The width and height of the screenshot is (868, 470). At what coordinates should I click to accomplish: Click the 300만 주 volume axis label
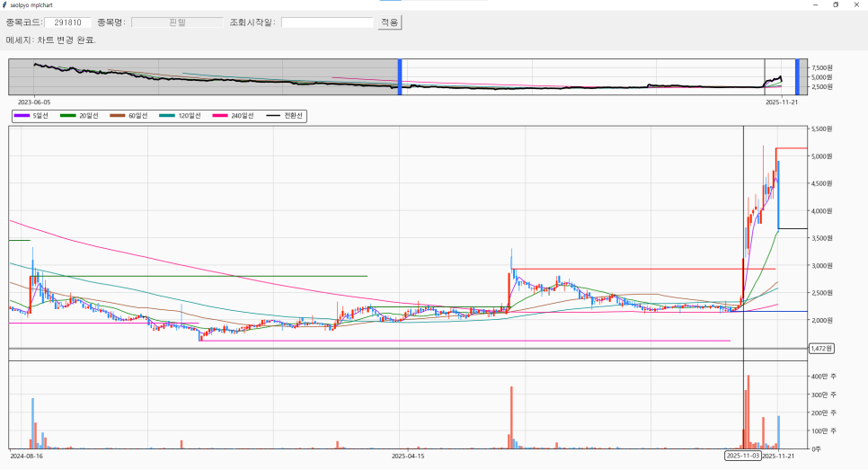click(824, 395)
